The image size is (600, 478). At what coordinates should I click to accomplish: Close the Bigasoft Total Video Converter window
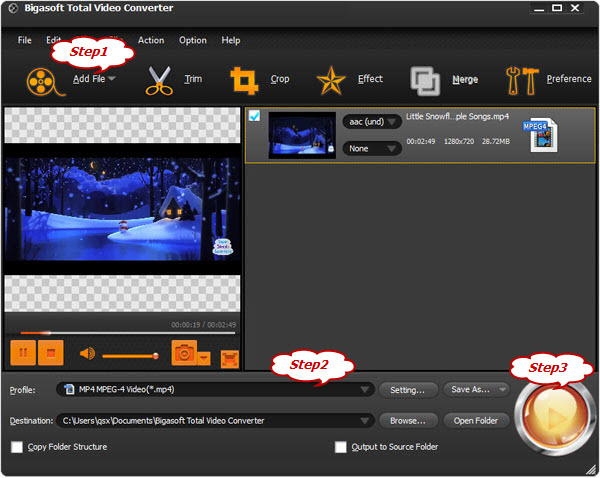click(575, 8)
